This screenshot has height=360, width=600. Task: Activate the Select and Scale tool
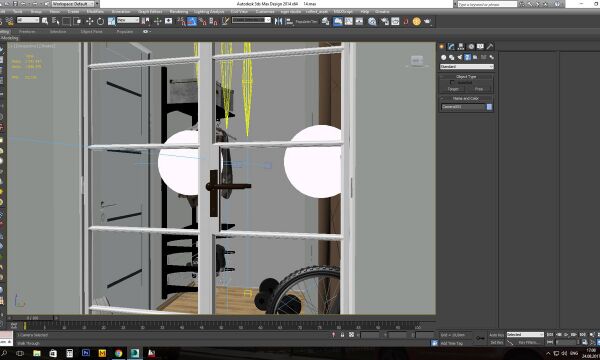coord(111,21)
